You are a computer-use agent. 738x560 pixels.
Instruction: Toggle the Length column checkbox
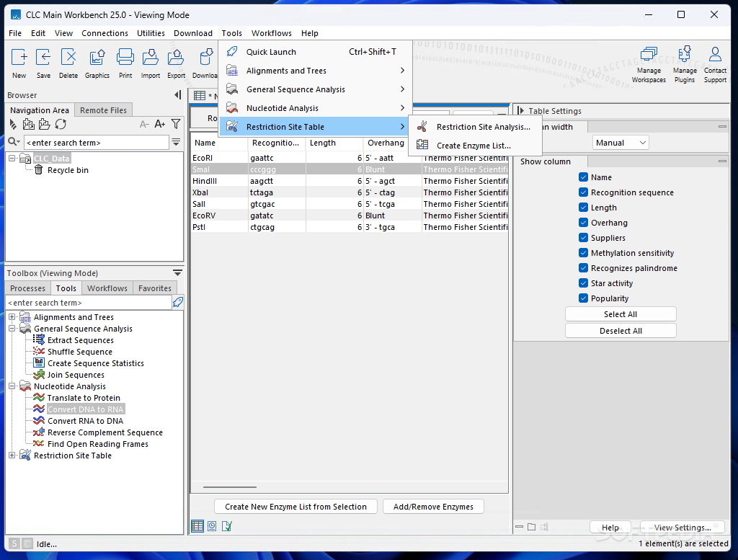tap(583, 207)
